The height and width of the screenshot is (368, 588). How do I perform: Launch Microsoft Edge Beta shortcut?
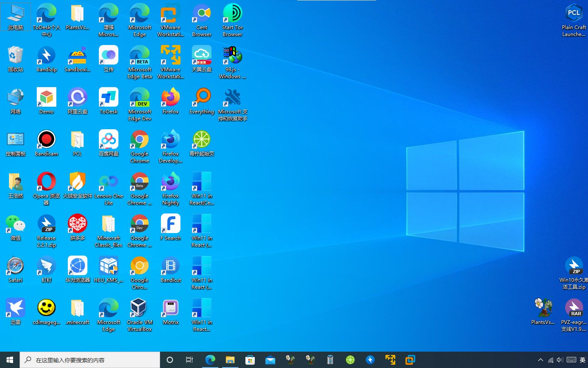pyautogui.click(x=140, y=62)
